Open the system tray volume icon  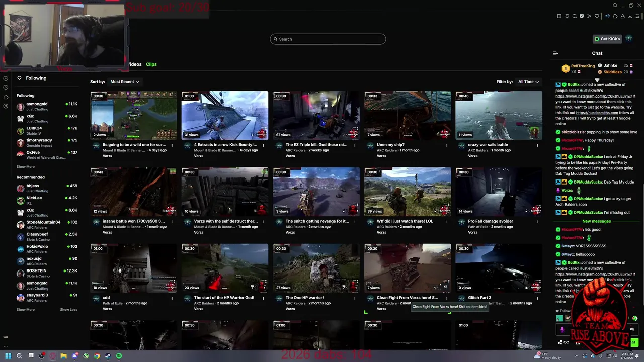[615, 356]
